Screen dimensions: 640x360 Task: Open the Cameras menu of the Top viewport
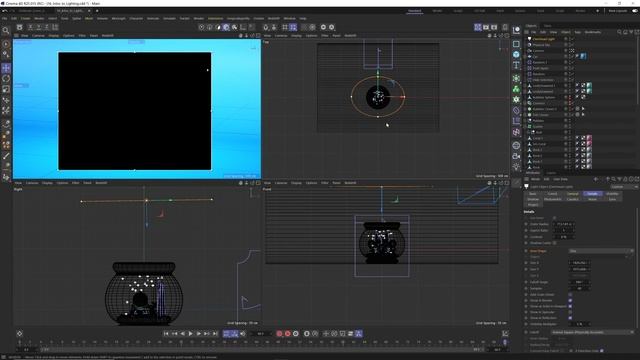(x=281, y=36)
